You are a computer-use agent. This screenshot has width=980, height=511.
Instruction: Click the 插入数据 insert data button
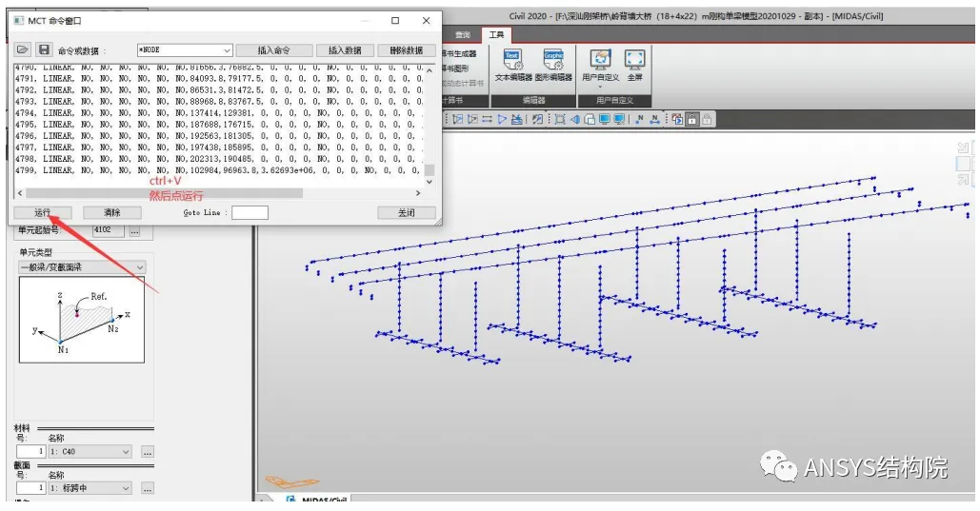[345, 50]
